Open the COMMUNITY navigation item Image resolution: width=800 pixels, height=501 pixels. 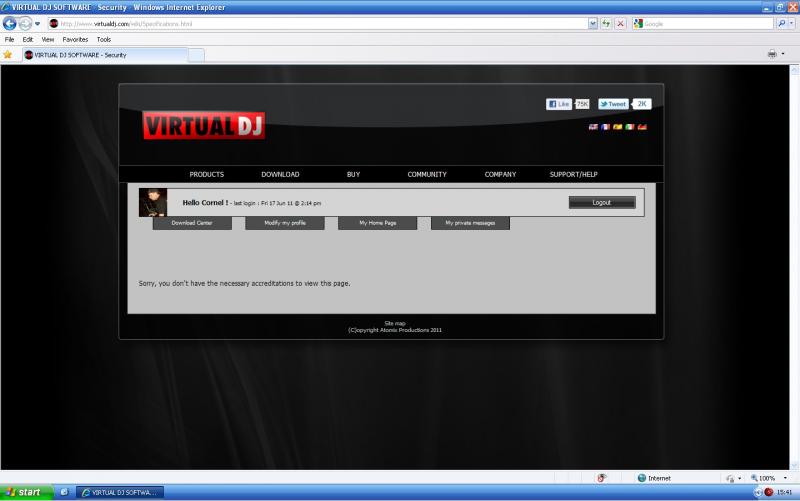pyautogui.click(x=427, y=174)
